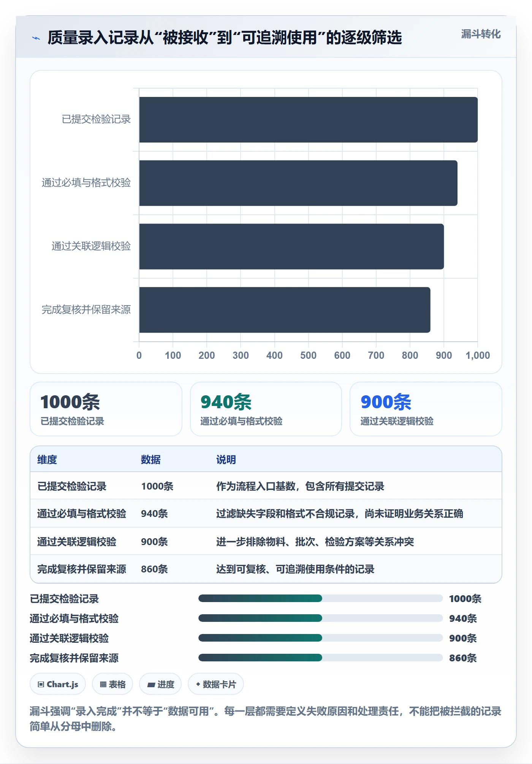The image size is (532, 764).
Task: Click the 通过关联逻辑校验 chart bar
Action: point(291,246)
